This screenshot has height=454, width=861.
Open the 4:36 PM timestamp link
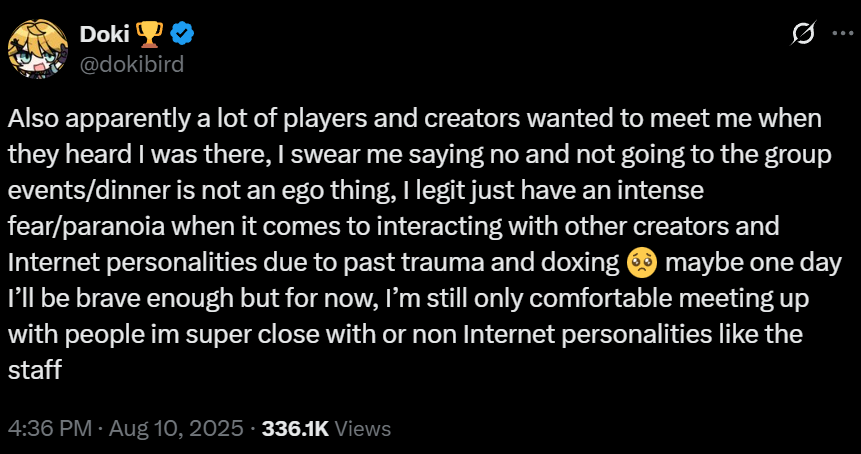coord(46,428)
